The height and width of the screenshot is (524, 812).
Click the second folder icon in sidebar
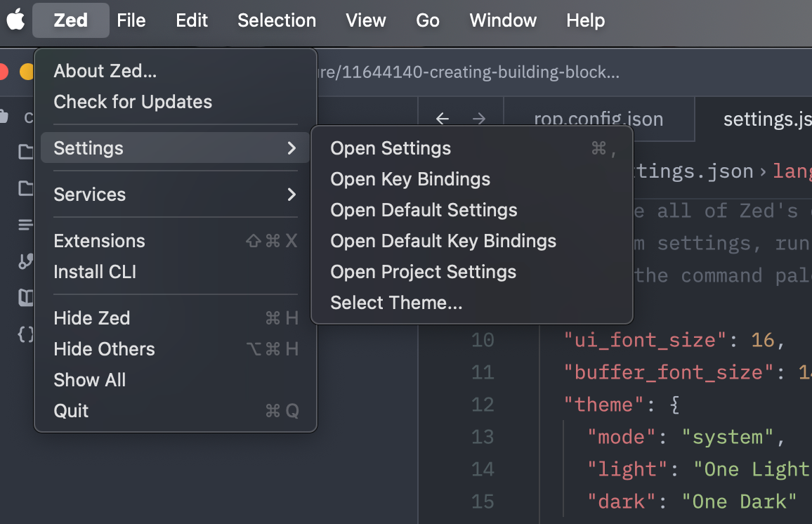[x=25, y=186]
